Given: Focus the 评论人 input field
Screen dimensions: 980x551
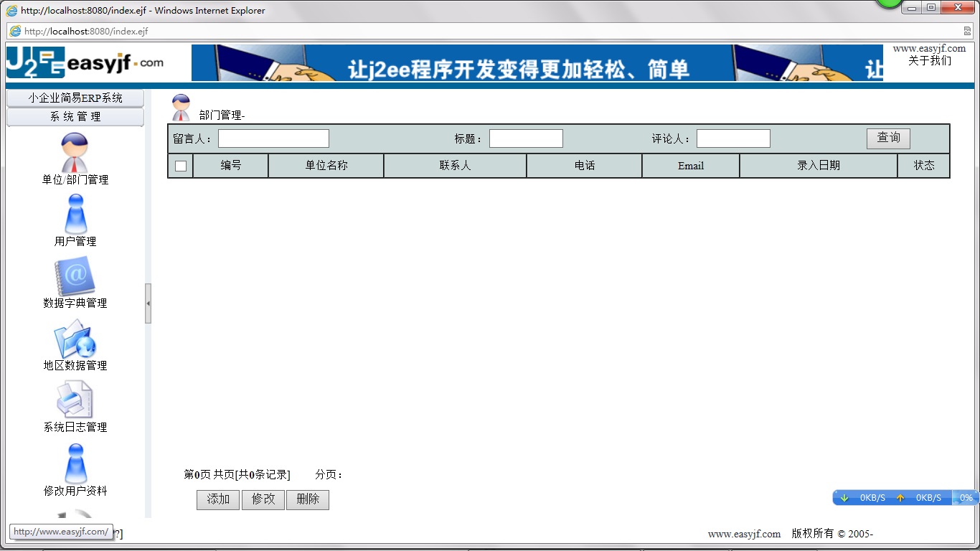Looking at the screenshot, I should click(733, 138).
